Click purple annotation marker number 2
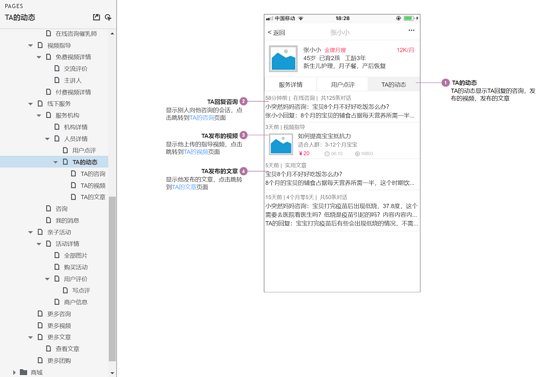Screen dimensions: 550x377 pyautogui.click(x=243, y=101)
